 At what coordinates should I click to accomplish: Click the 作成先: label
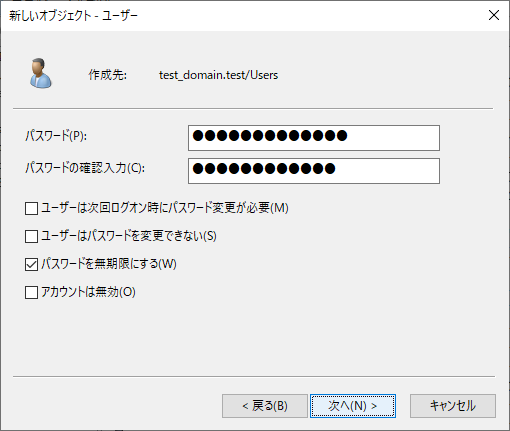point(107,75)
